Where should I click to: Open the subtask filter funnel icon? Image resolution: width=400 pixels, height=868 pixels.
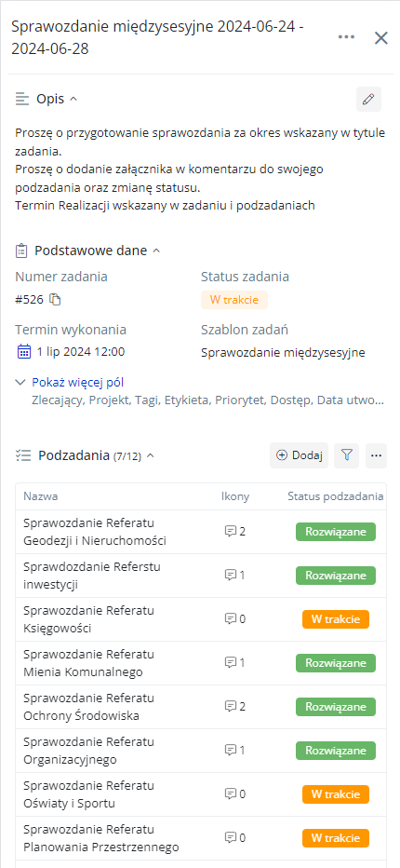coord(347,455)
